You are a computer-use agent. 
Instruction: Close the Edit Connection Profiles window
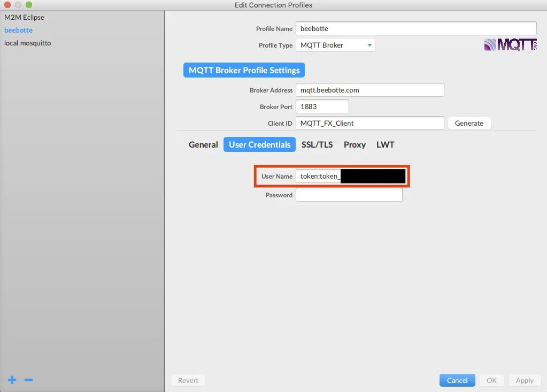tap(7, 5)
